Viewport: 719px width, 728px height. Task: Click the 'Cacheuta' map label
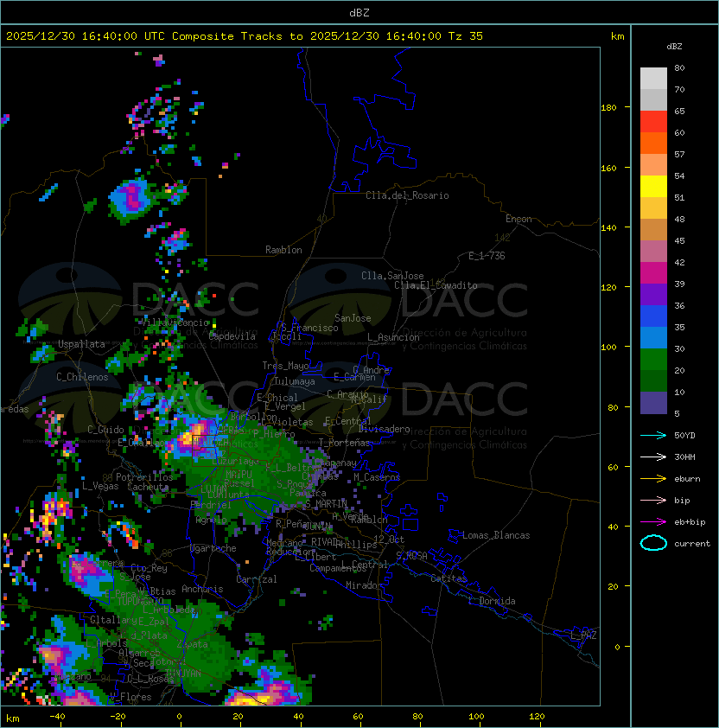(x=148, y=487)
